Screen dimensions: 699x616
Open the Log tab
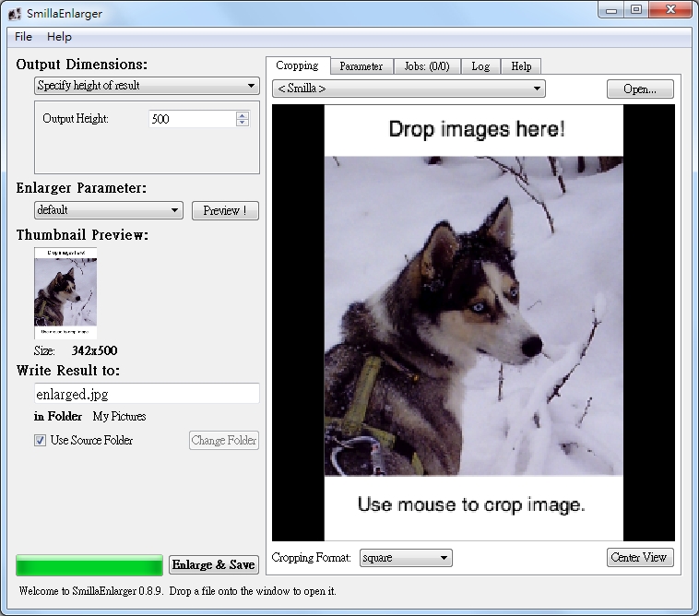coord(480,66)
